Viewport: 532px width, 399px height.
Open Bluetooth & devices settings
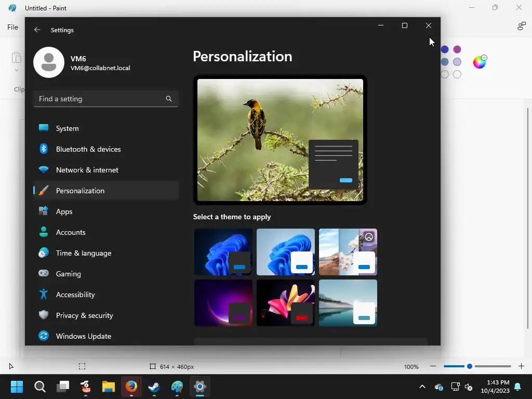[x=106, y=149]
